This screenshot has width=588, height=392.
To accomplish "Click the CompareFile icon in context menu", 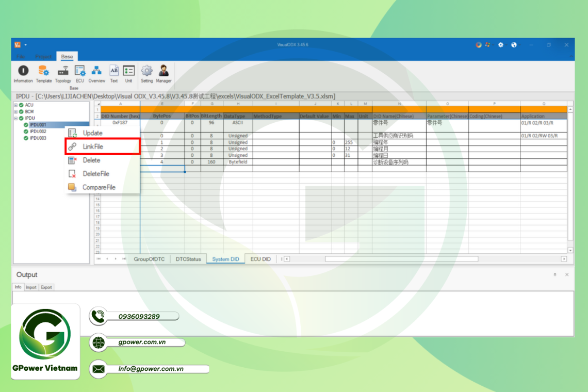I will point(72,187).
